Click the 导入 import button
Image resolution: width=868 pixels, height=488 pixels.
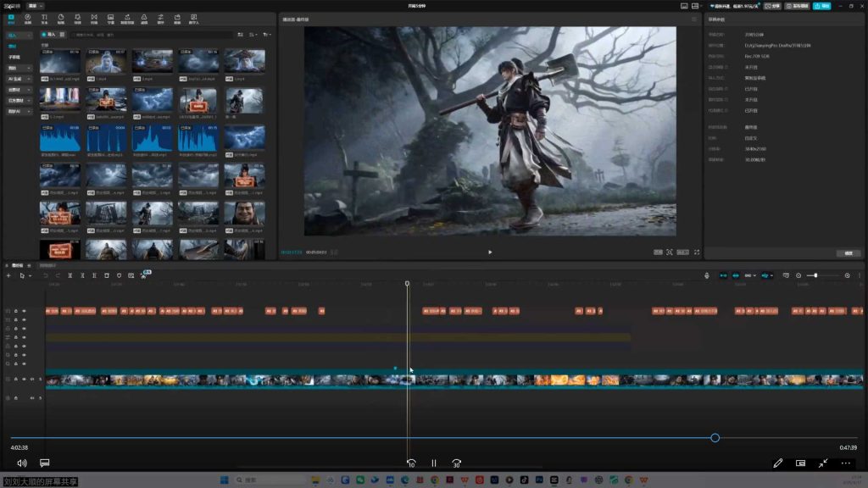48,35
